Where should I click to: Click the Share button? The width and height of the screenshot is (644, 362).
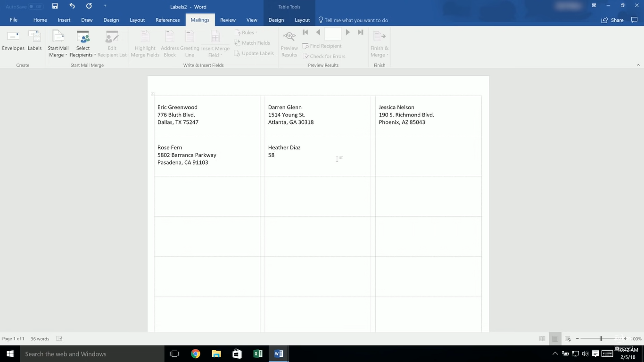[612, 20]
